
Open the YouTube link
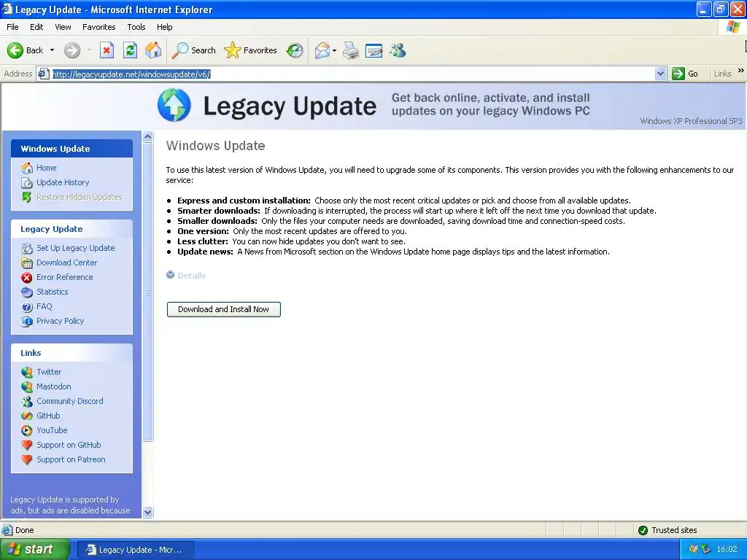(52, 430)
